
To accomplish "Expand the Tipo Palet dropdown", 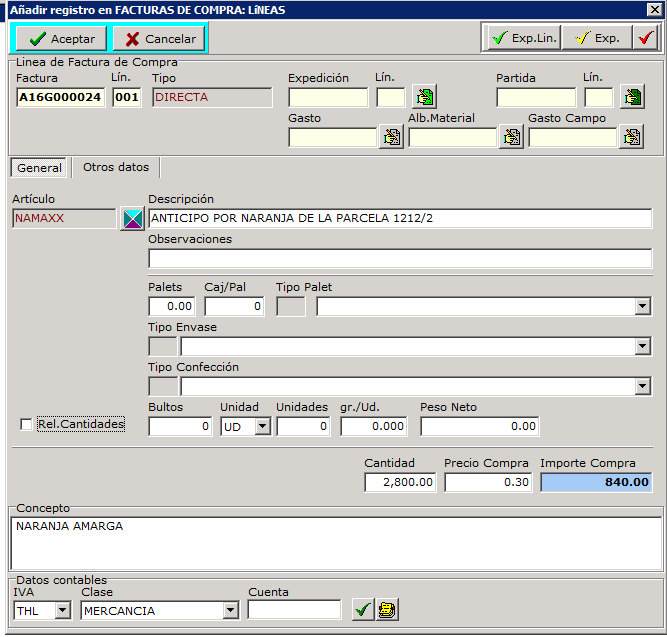I will 642,307.
